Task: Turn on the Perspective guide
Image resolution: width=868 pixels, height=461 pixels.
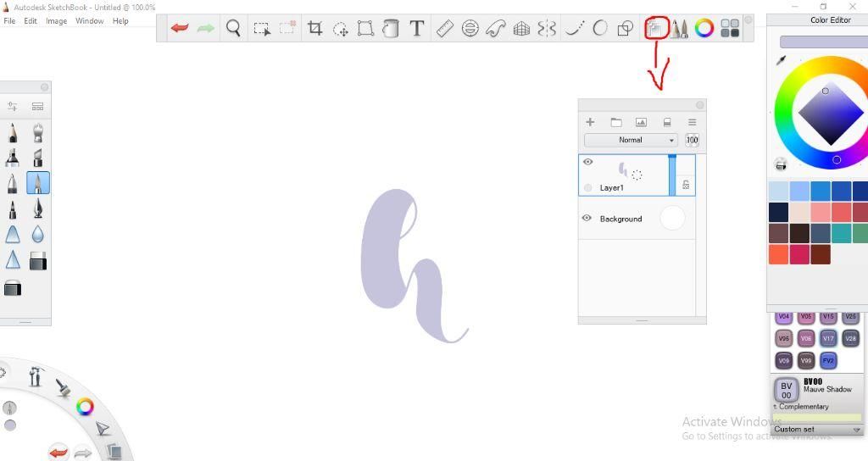Action: point(521,28)
